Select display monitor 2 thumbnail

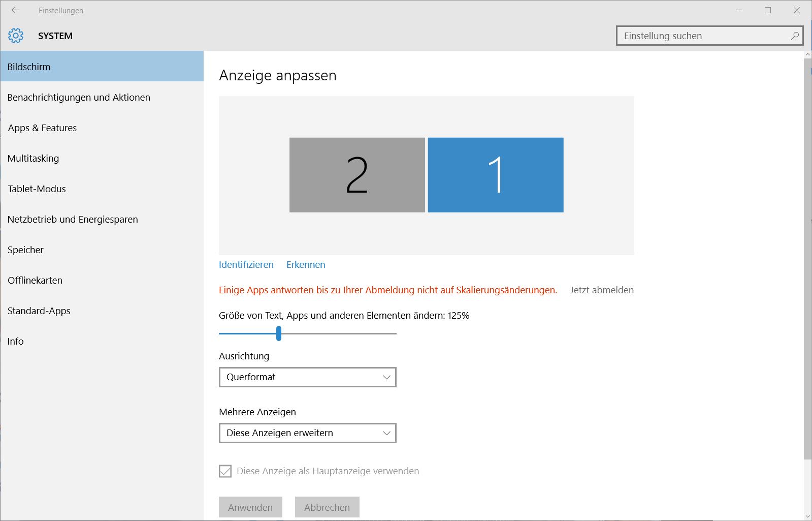tap(357, 175)
